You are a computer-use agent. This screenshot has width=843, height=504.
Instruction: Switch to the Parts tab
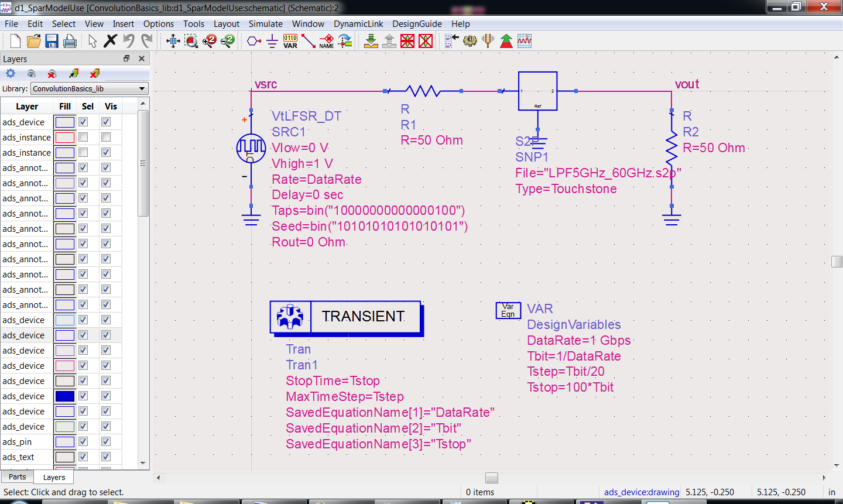[17, 477]
